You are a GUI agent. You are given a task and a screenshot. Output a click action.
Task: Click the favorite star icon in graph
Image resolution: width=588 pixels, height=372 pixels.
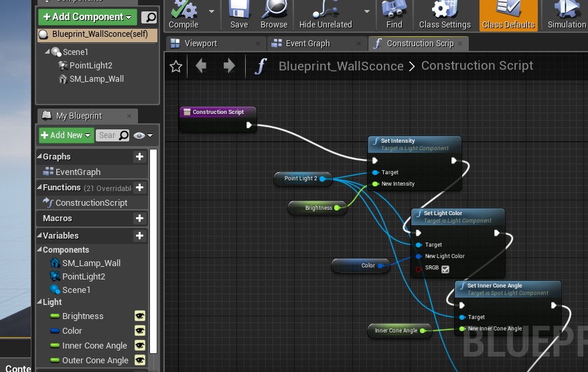(x=176, y=66)
